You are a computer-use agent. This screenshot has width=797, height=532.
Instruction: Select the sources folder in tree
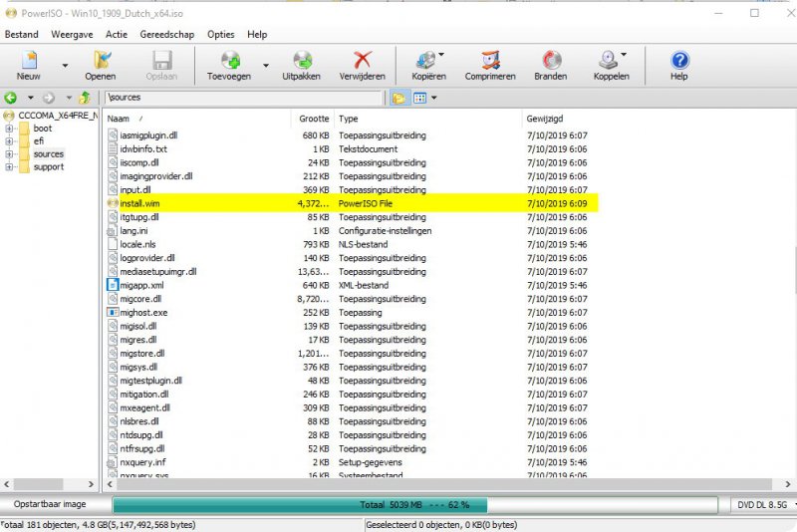48,154
